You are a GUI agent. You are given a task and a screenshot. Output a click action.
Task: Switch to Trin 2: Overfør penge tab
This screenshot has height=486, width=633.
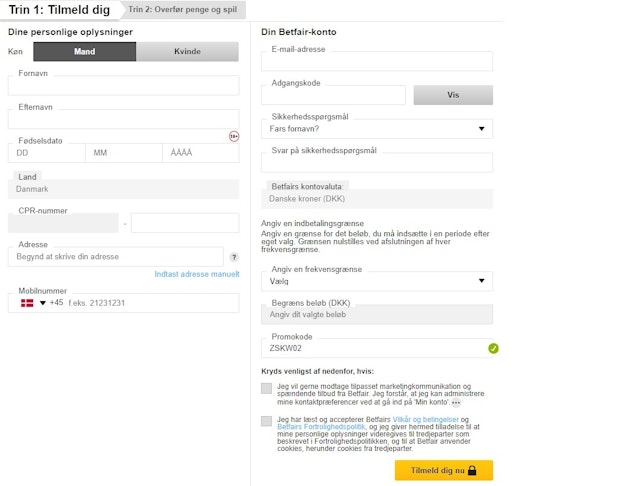pyautogui.click(x=183, y=9)
